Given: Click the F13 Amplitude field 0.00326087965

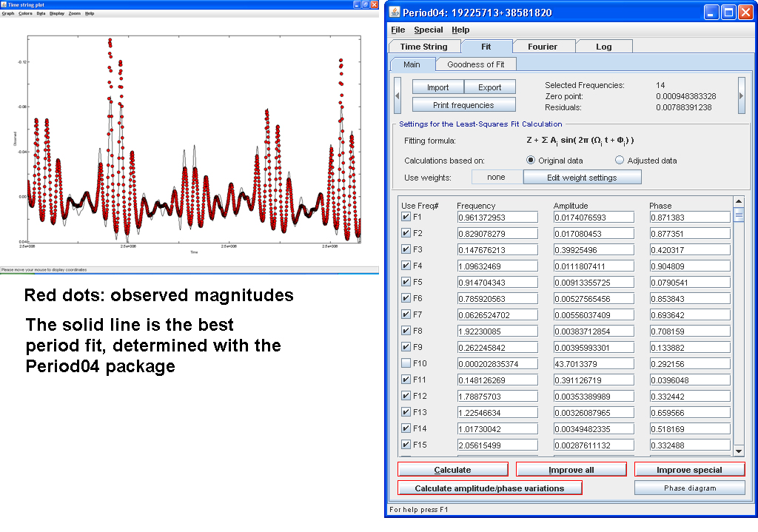Looking at the screenshot, I should (594, 413).
